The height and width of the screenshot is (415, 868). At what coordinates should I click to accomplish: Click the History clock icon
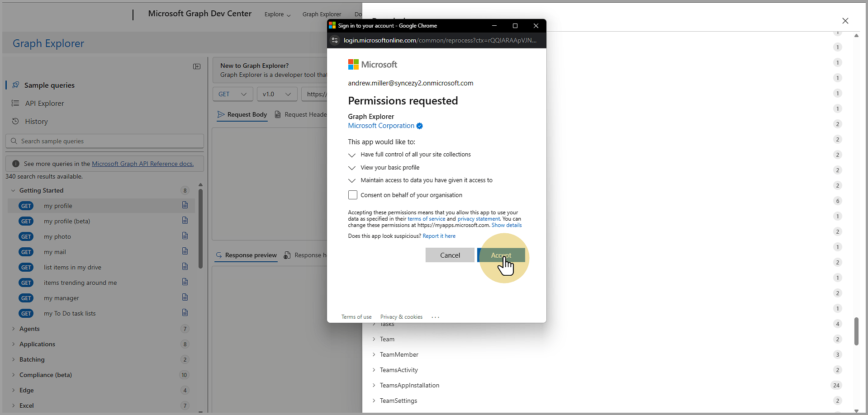tap(15, 121)
